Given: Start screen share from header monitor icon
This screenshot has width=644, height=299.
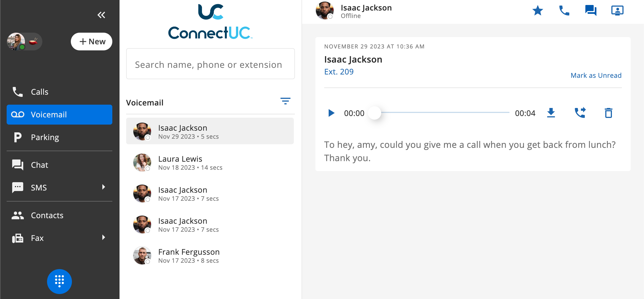Looking at the screenshot, I should click(617, 11).
